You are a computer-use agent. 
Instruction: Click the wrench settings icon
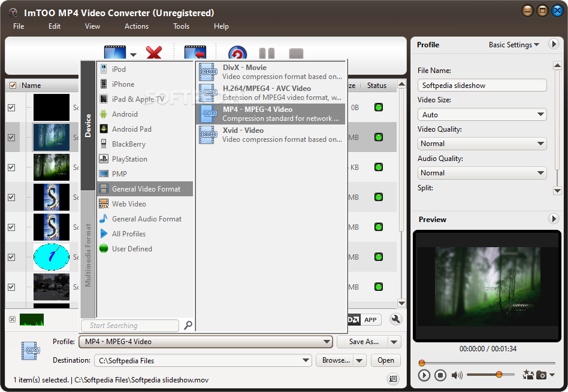point(396,319)
